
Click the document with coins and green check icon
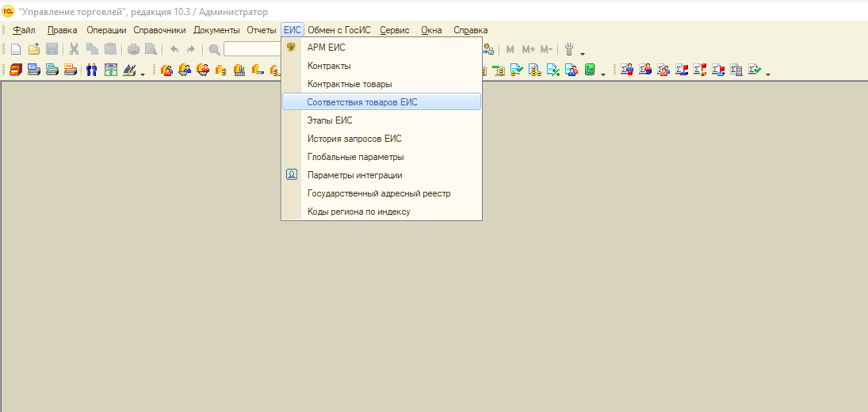click(517, 70)
